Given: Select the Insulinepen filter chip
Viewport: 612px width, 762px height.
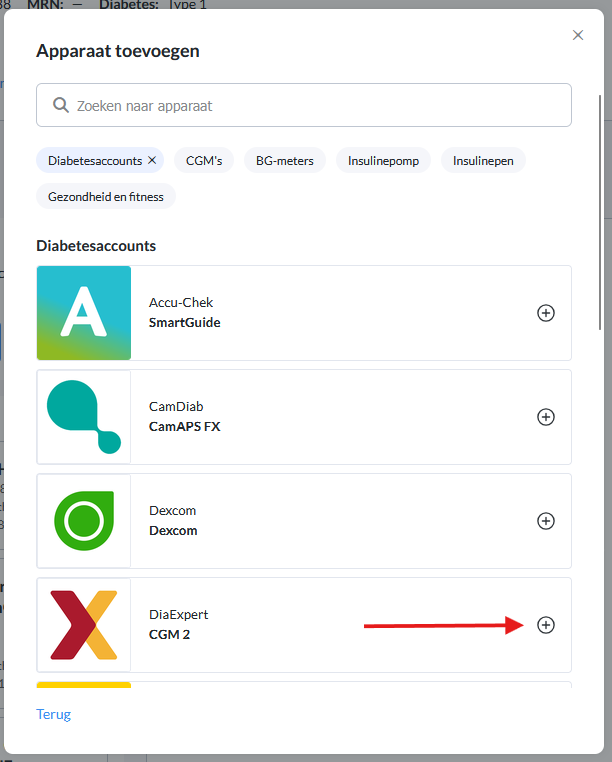Looking at the screenshot, I should coord(483,160).
